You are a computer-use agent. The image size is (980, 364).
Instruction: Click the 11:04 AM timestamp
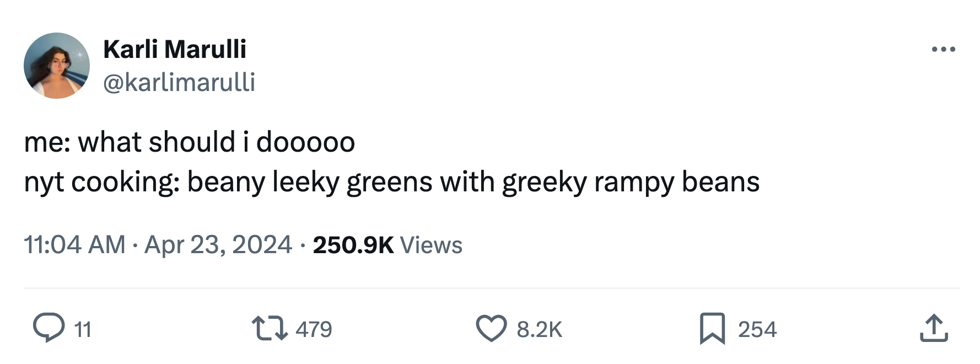[74, 244]
